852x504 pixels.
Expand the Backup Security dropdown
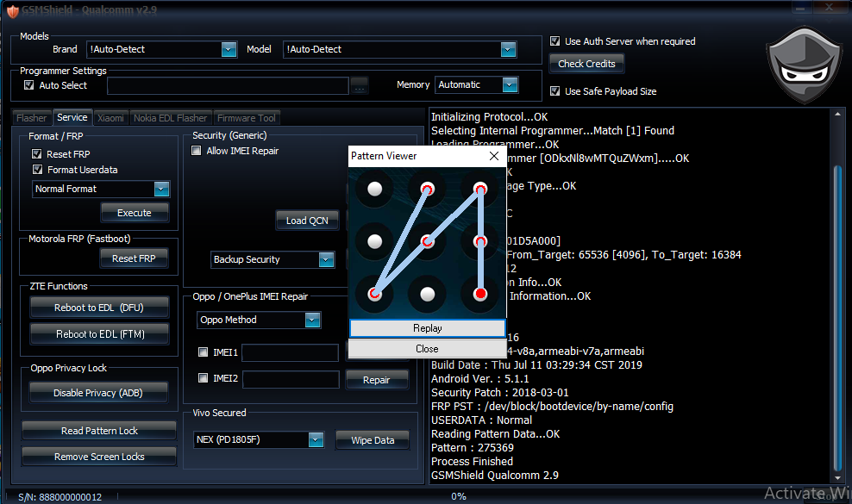point(326,259)
